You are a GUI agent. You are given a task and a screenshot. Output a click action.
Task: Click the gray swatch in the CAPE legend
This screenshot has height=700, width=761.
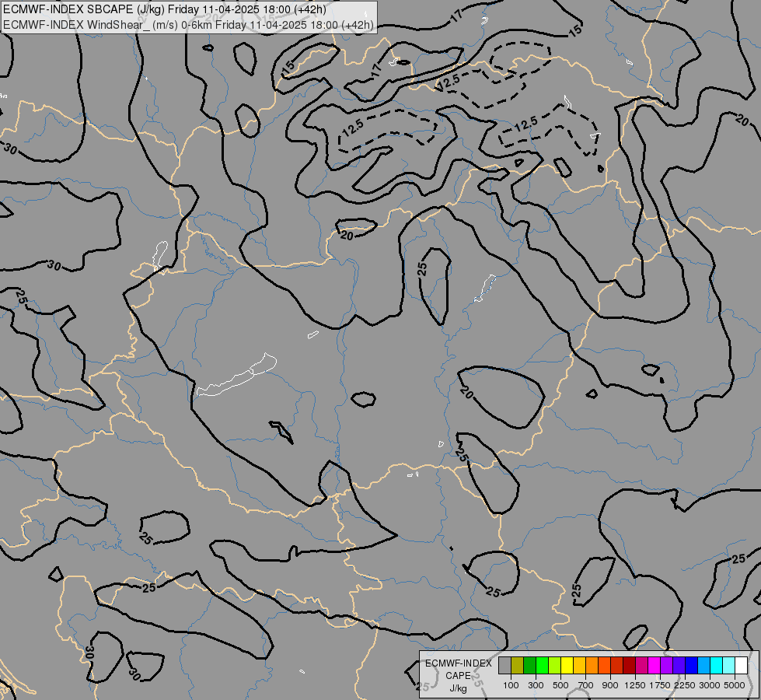[504, 665]
